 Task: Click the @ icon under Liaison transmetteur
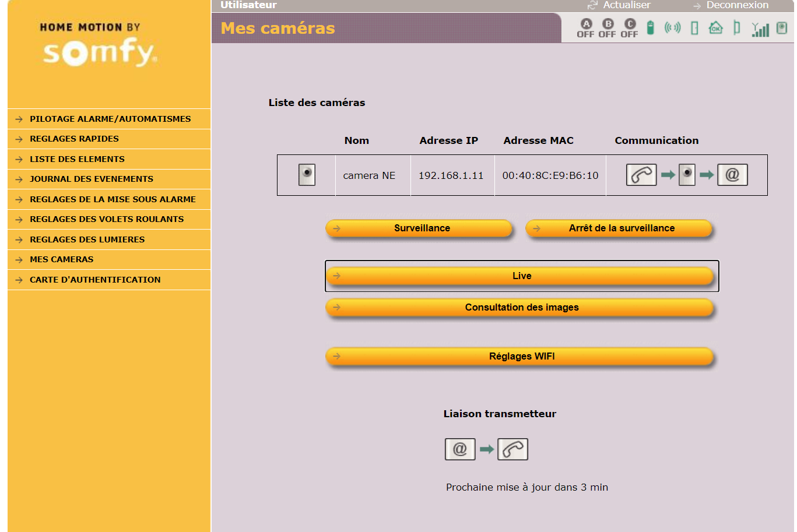tap(460, 449)
